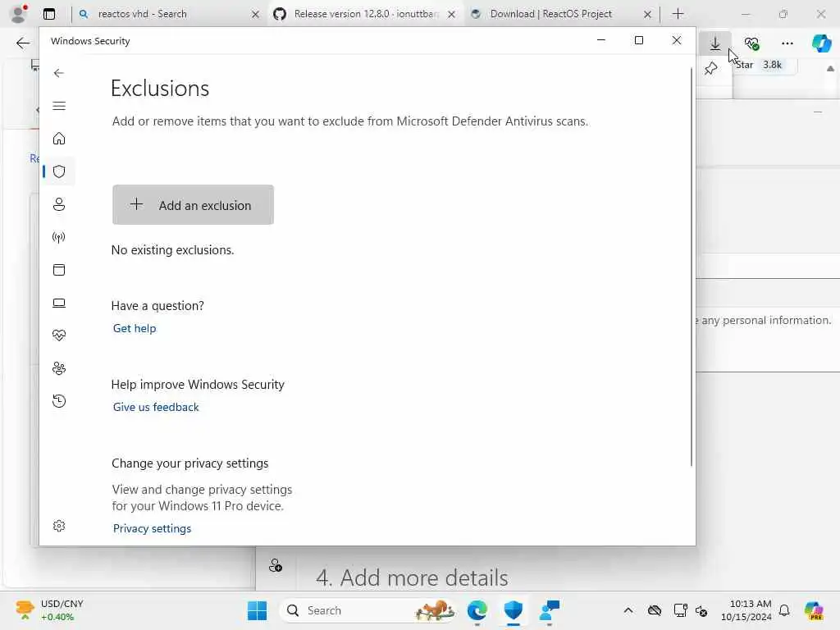Open Device performance & health heart icon
This screenshot has width=840, height=630.
click(x=59, y=336)
